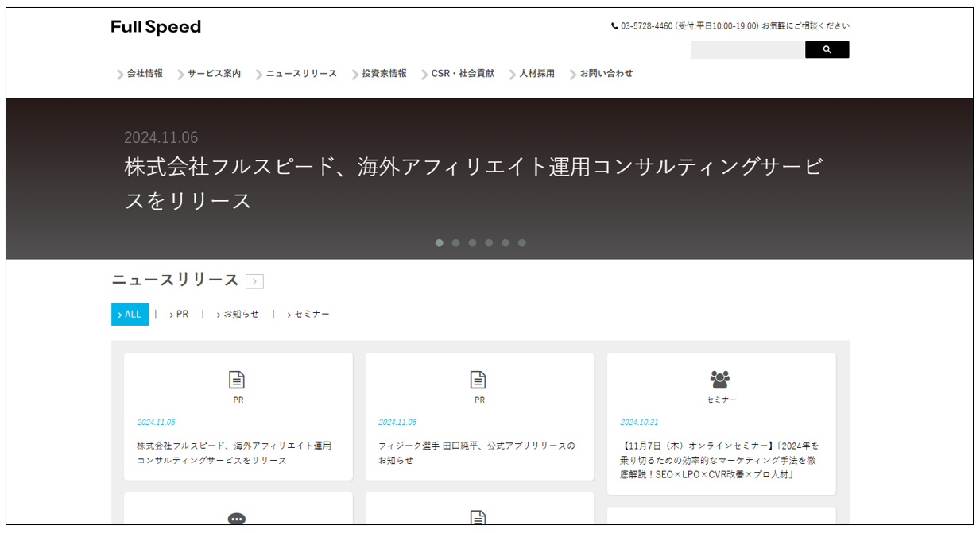The image size is (980, 533).
Task: Select the fifth carousel dot
Action: [505, 243]
